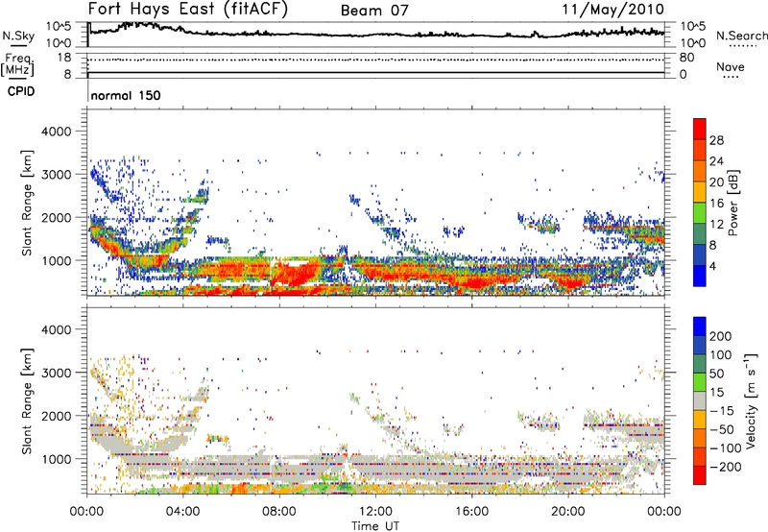Pick the red segment of Power color bar
This screenshot has height=532, width=768.
[700, 130]
